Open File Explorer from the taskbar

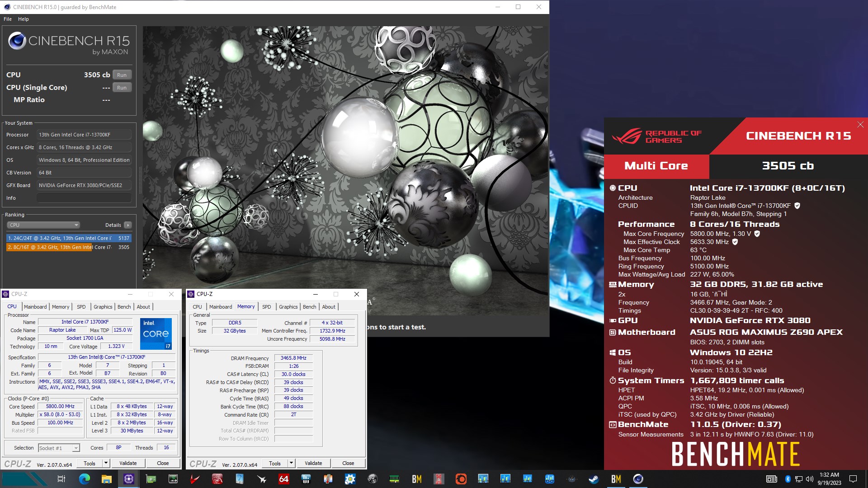coord(107,479)
